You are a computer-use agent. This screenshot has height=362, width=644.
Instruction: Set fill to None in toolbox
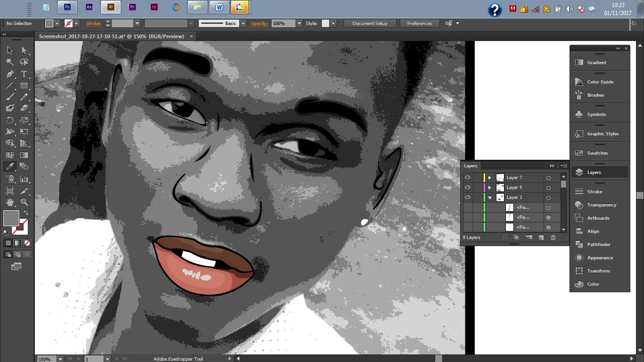27,243
